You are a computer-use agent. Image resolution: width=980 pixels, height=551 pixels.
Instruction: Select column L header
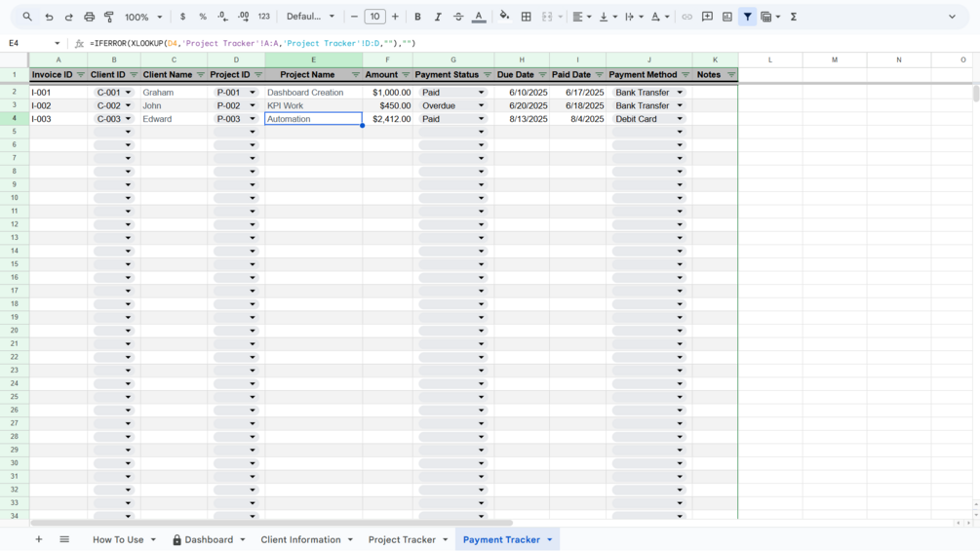tap(770, 59)
